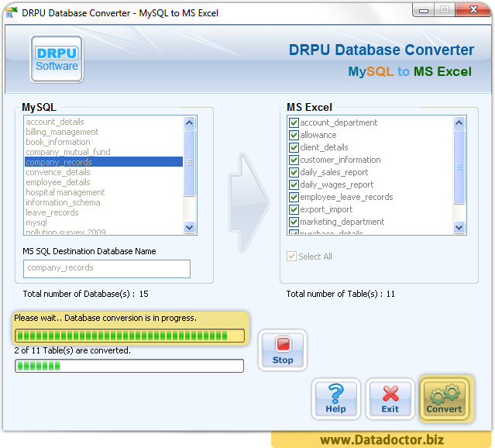Uncheck the daily_sales_report checkbox

point(294,172)
